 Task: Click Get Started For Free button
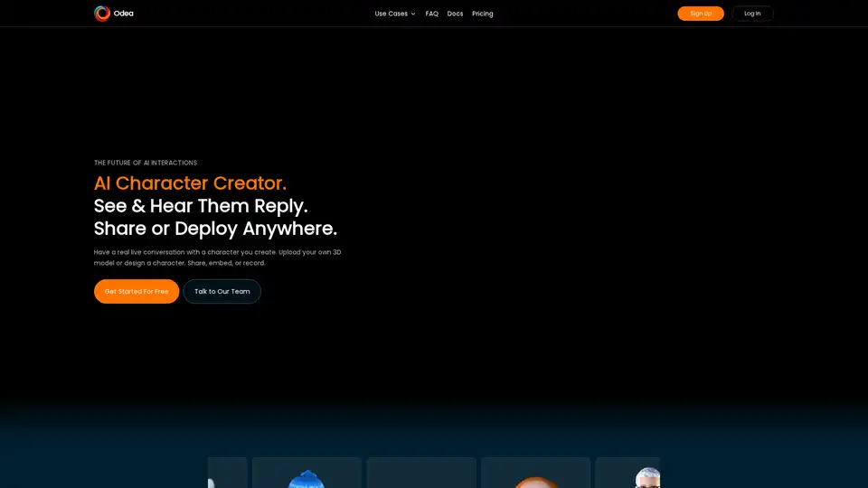coord(137,291)
